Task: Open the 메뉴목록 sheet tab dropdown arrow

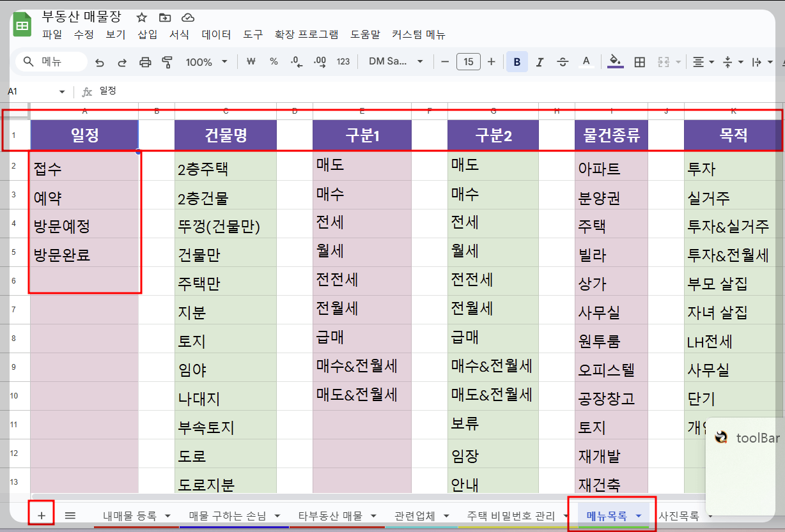Action: (x=639, y=515)
